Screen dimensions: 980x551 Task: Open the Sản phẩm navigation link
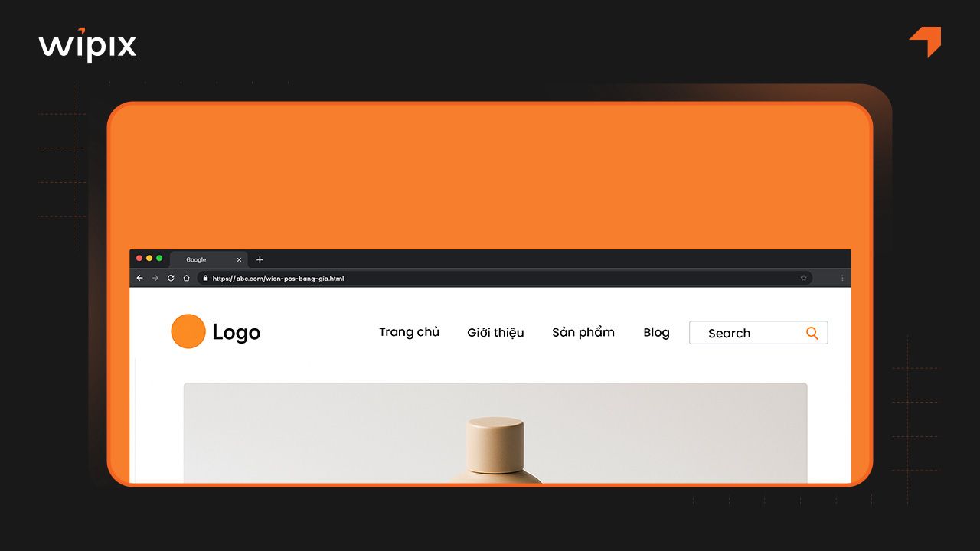click(583, 332)
